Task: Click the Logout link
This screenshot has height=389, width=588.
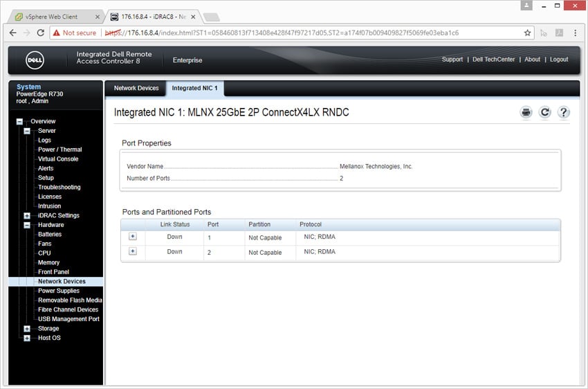Action: coord(559,60)
